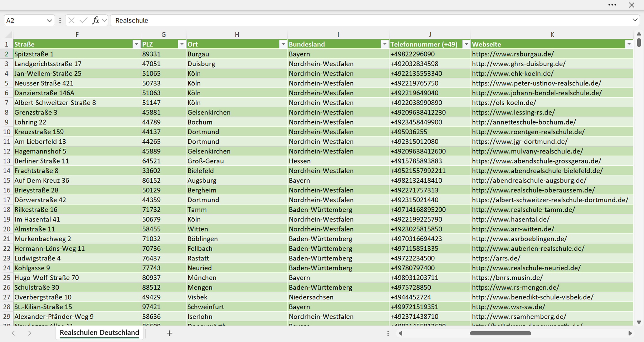644x342 pixels.
Task: Click the next sheet navigation arrow
Action: (x=30, y=333)
